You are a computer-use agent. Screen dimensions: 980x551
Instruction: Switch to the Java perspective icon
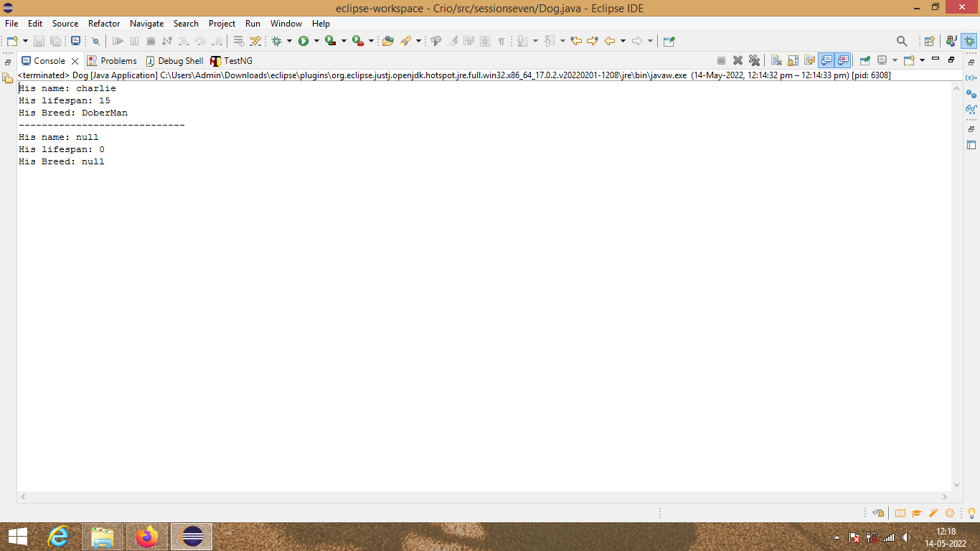tap(951, 41)
